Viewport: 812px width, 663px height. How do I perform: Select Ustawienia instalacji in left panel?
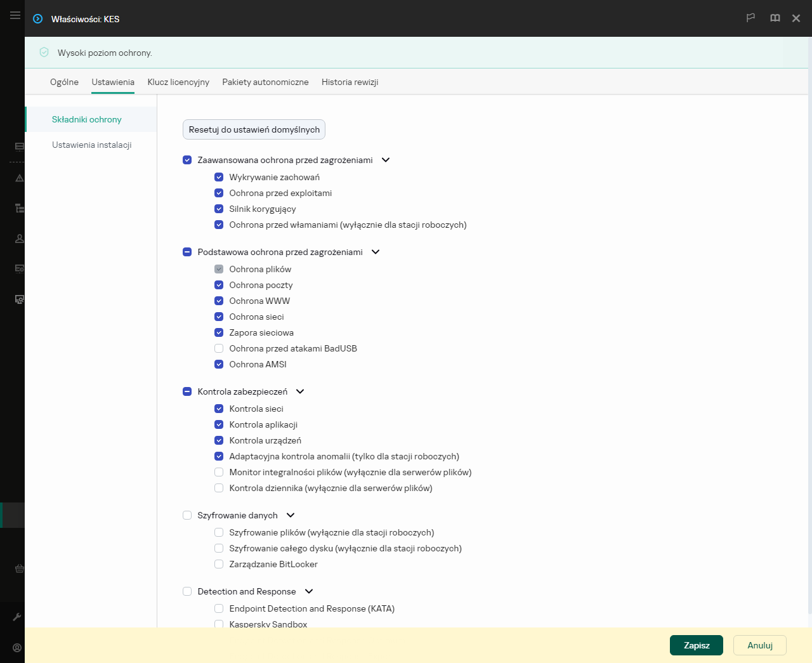click(x=92, y=145)
